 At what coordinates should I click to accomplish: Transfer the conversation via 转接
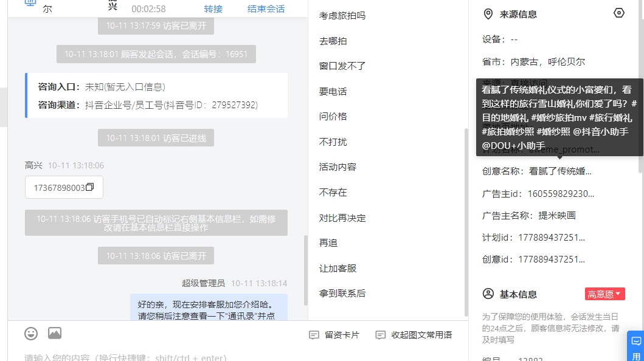tap(213, 9)
